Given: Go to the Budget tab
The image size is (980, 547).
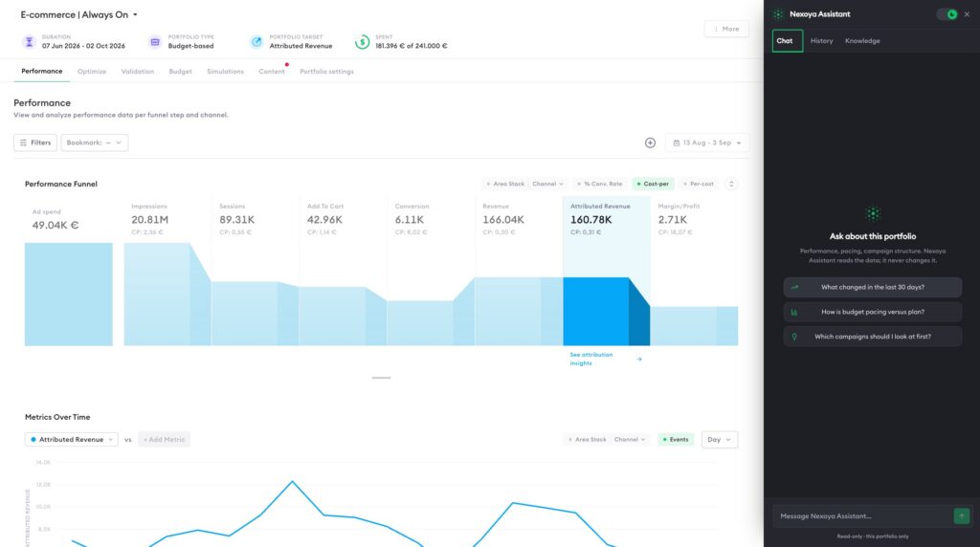Looking at the screenshot, I should point(181,71).
